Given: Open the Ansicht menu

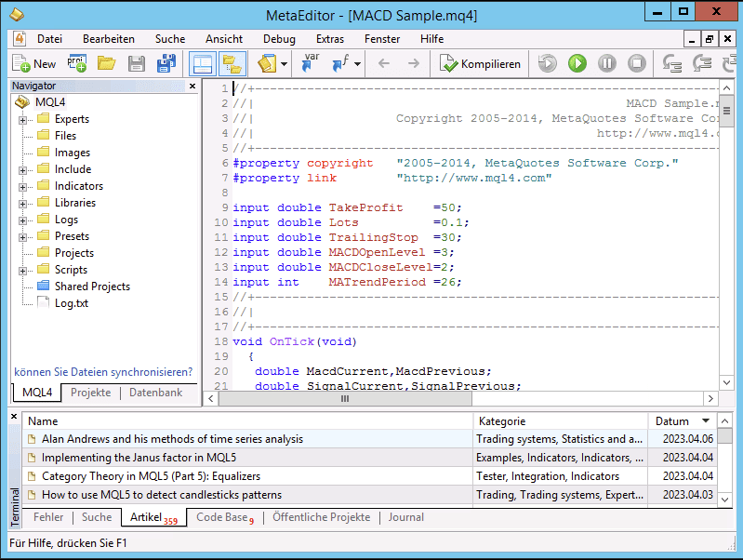Looking at the screenshot, I should [224, 39].
